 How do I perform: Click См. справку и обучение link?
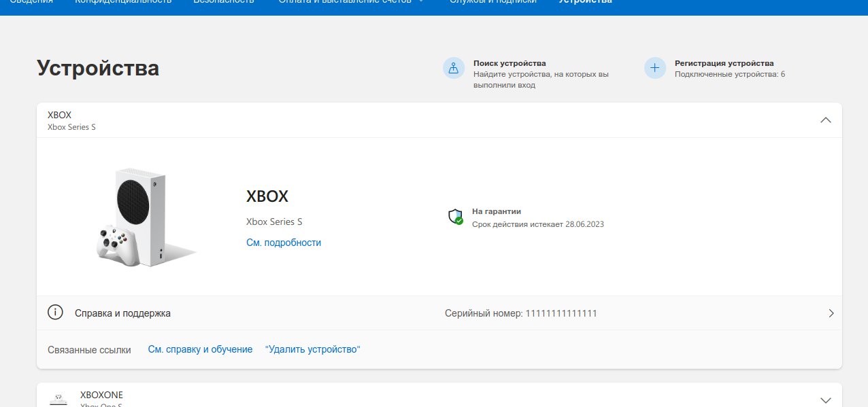coord(200,349)
